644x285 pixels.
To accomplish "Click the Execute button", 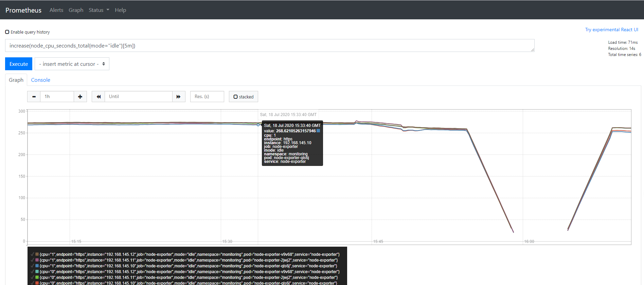I will click(19, 64).
